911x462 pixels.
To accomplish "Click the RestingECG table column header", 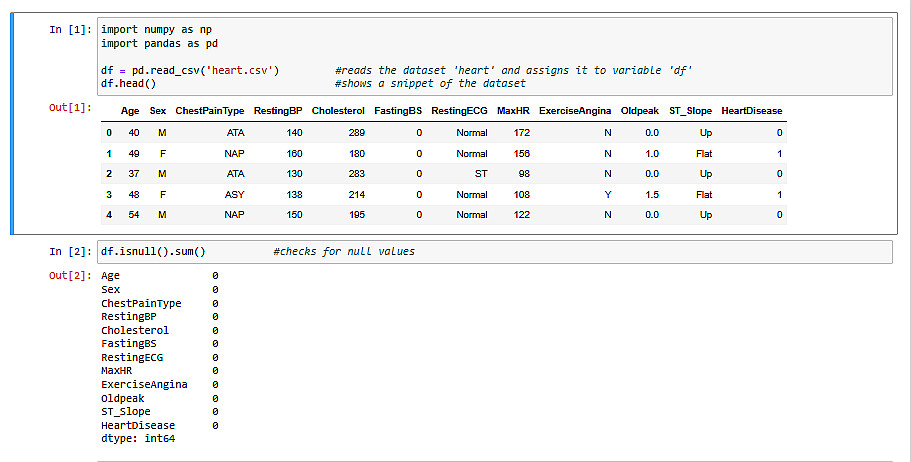I will [x=460, y=111].
